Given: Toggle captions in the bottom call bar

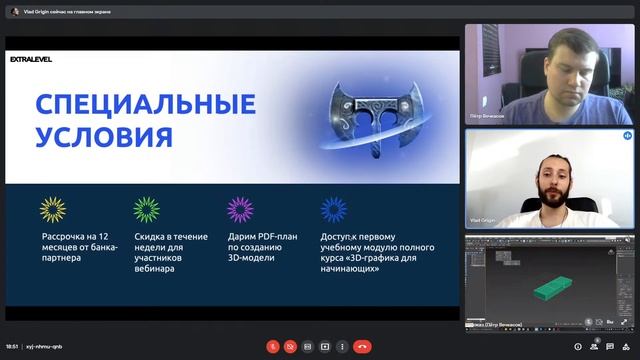Looking at the screenshot, I should pos(308,347).
